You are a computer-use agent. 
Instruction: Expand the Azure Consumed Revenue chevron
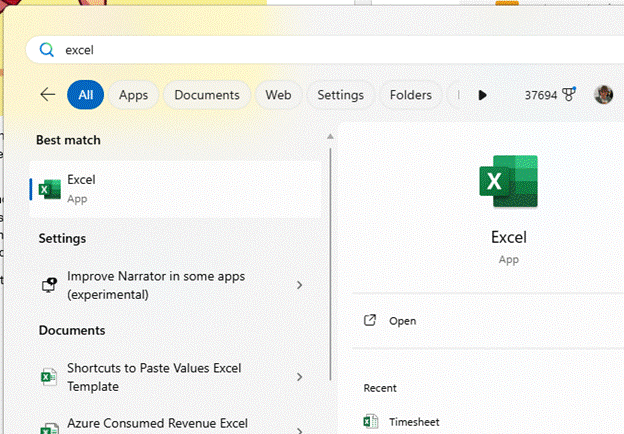point(299,430)
